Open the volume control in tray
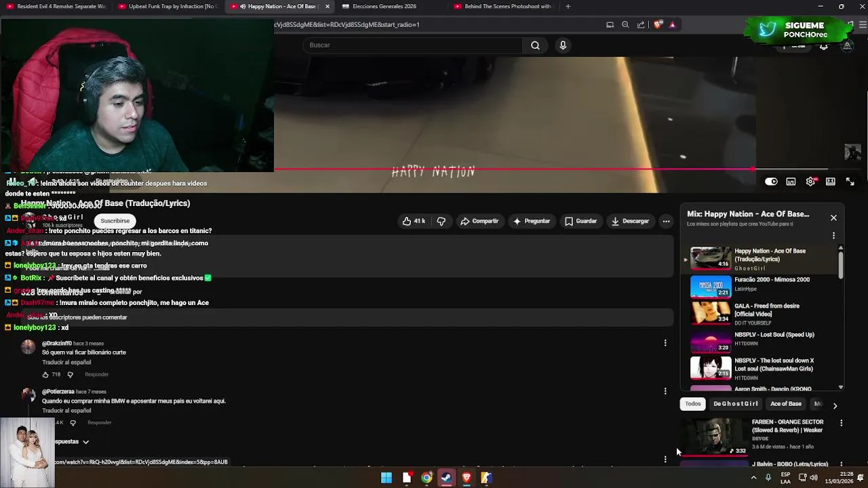868x488 pixels. (x=814, y=478)
